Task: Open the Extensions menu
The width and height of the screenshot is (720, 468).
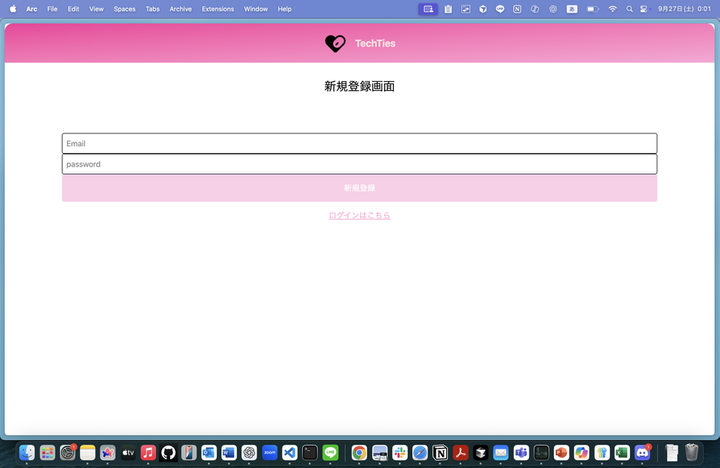Action: point(218,9)
